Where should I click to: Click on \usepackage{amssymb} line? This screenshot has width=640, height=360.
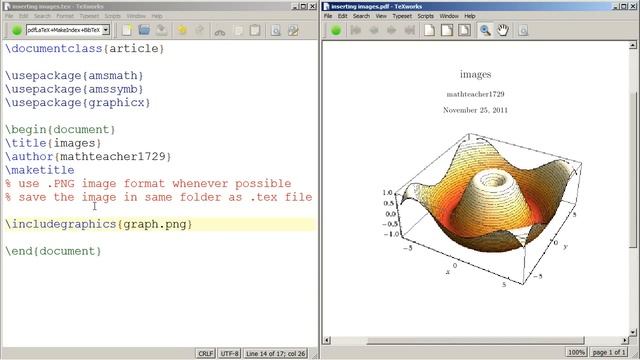pyautogui.click(x=74, y=89)
